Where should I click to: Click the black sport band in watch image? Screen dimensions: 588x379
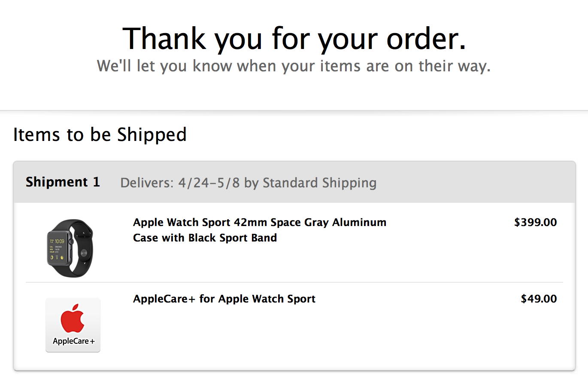click(82, 248)
